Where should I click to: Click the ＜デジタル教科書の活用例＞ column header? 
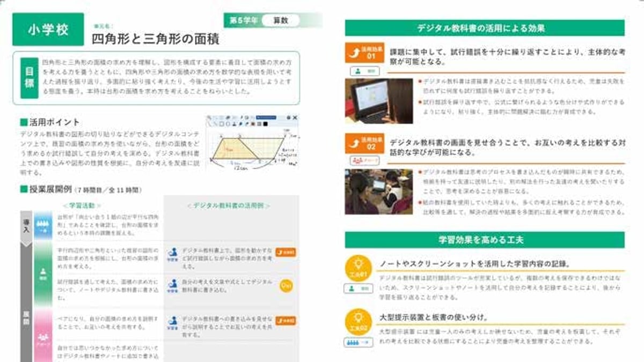[229, 205]
